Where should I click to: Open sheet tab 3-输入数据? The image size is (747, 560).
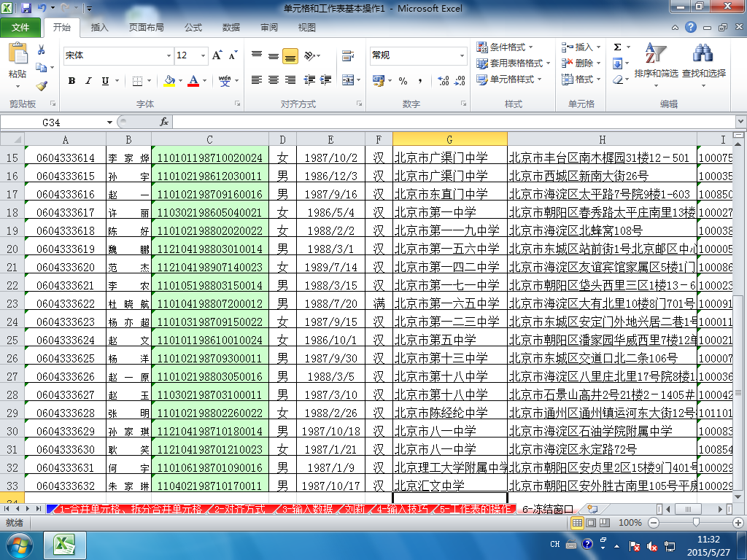pyautogui.click(x=308, y=509)
